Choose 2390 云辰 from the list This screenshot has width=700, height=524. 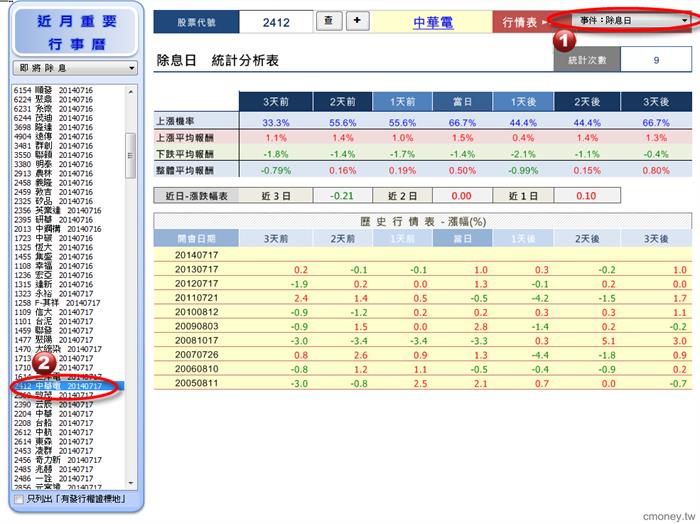tap(54, 404)
